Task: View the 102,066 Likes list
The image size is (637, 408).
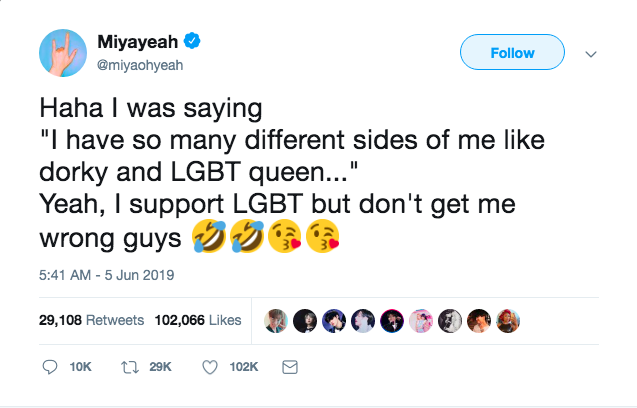Action: click(x=198, y=320)
